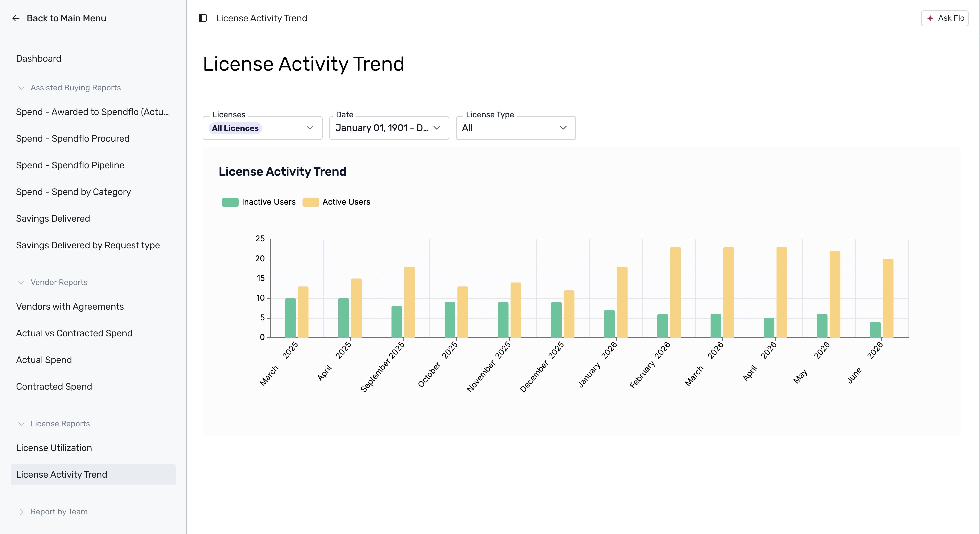The height and width of the screenshot is (534, 980).
Task: Click the January 2026 Active Users bar
Action: point(622,302)
